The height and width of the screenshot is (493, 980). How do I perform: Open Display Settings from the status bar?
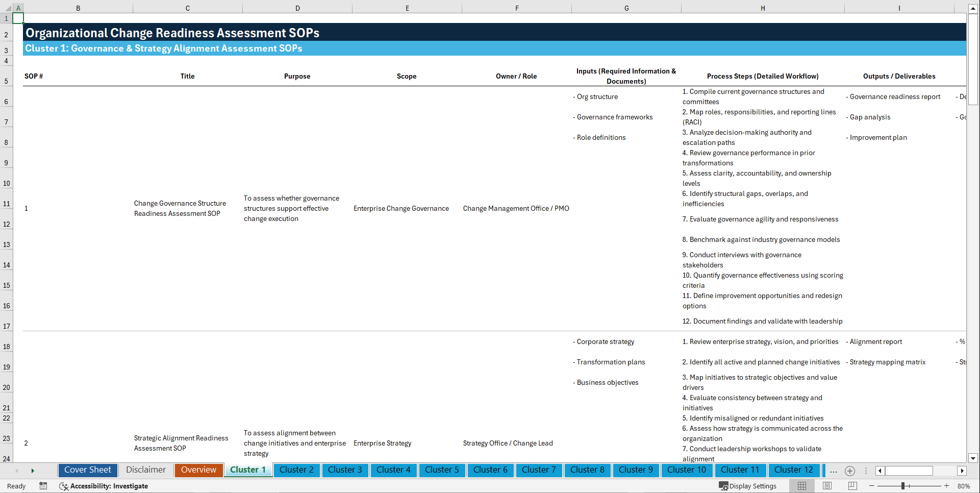tap(748, 486)
